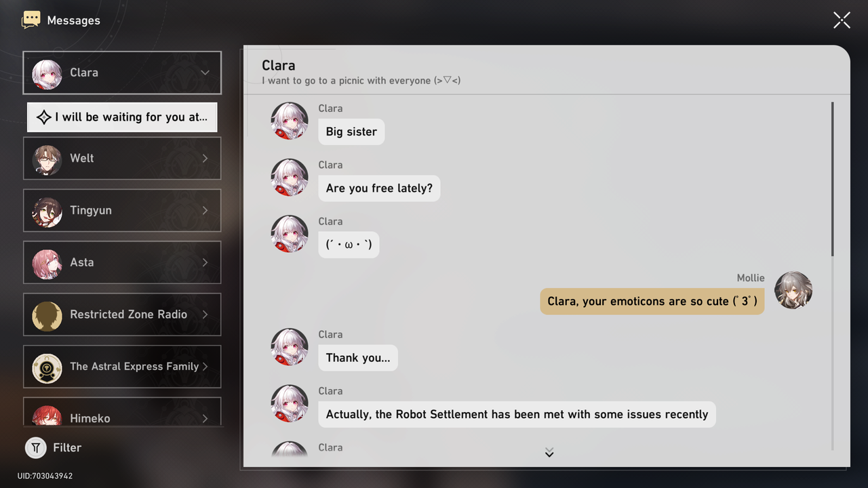Image resolution: width=868 pixels, height=488 pixels.
Task: Open Asta's conversation
Action: pos(122,262)
